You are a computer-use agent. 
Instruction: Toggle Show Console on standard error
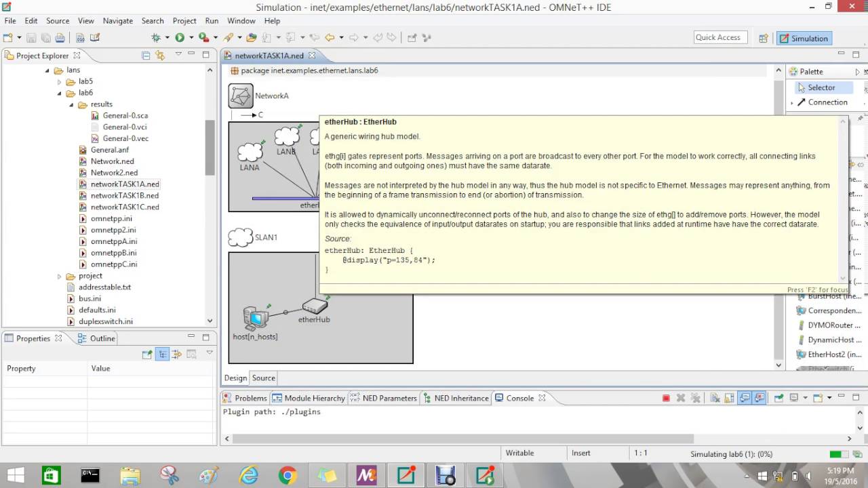pyautogui.click(x=759, y=398)
